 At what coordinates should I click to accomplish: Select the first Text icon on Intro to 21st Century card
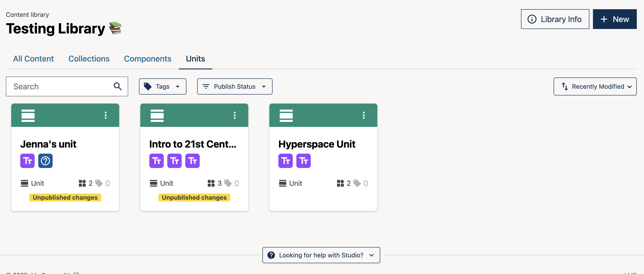coord(156,161)
